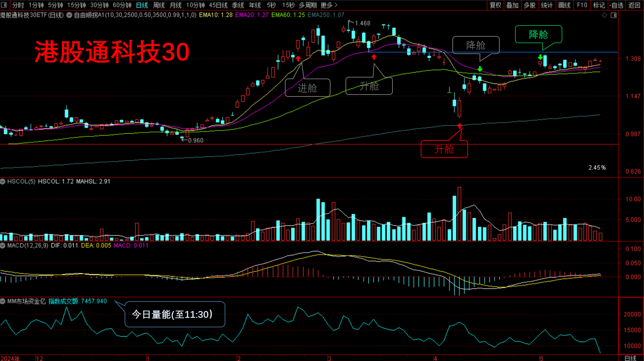Select the 10分钟 period
Image resolution: width=644 pixels, height=361 pixels.
(195, 5)
